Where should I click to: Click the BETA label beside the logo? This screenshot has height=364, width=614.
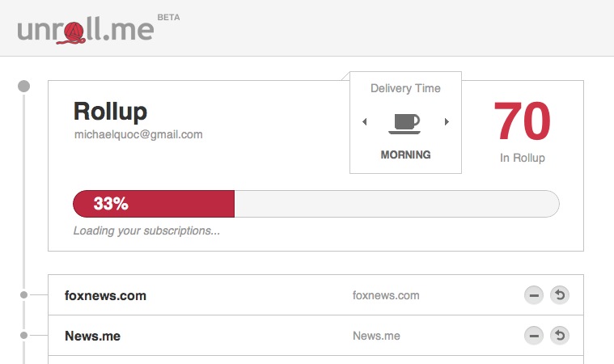click(169, 17)
